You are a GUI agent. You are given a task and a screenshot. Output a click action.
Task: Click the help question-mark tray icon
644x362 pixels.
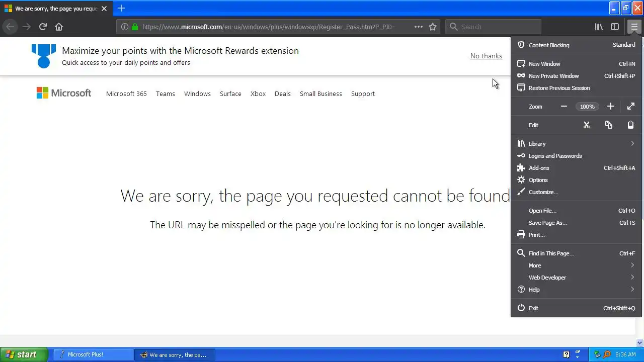pos(567,354)
